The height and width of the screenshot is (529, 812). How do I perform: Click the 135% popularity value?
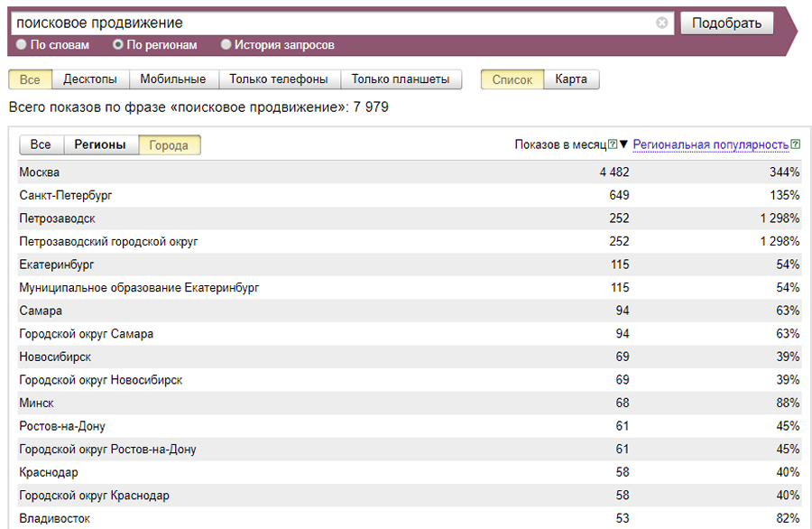pos(785,195)
